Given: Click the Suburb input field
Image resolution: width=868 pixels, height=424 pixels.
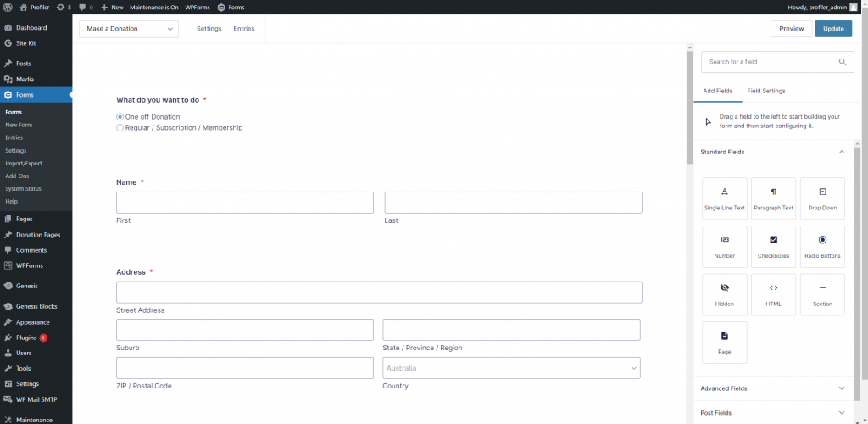Looking at the screenshot, I should 245,330.
